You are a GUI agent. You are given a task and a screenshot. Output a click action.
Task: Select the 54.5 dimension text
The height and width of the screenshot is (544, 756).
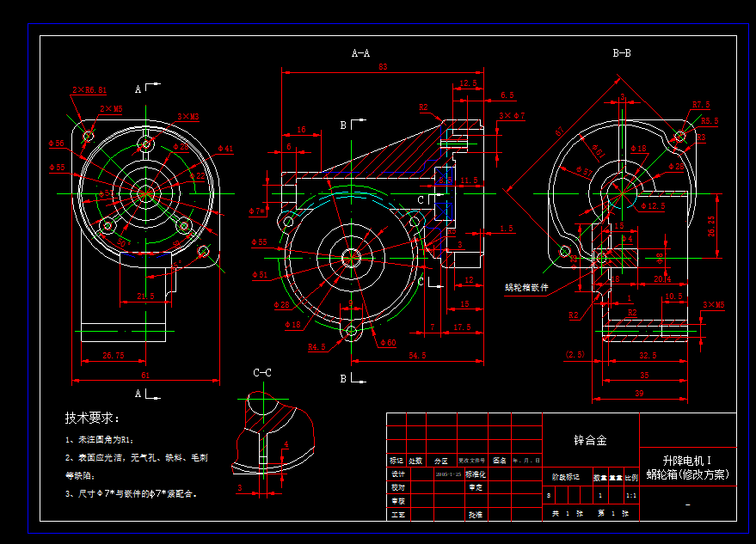(417, 356)
